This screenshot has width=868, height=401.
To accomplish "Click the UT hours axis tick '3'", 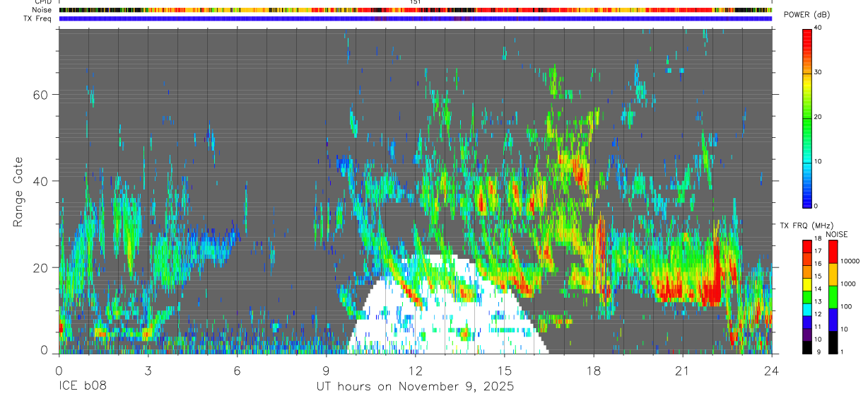I will 148,370.
